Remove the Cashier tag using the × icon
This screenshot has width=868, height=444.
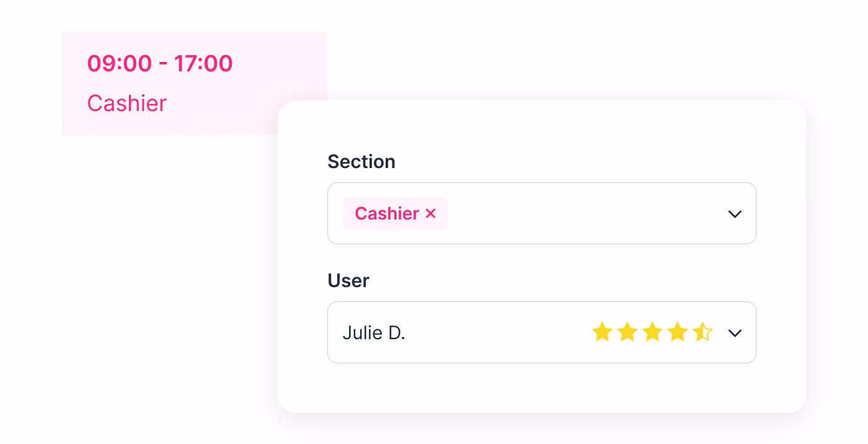(x=431, y=213)
